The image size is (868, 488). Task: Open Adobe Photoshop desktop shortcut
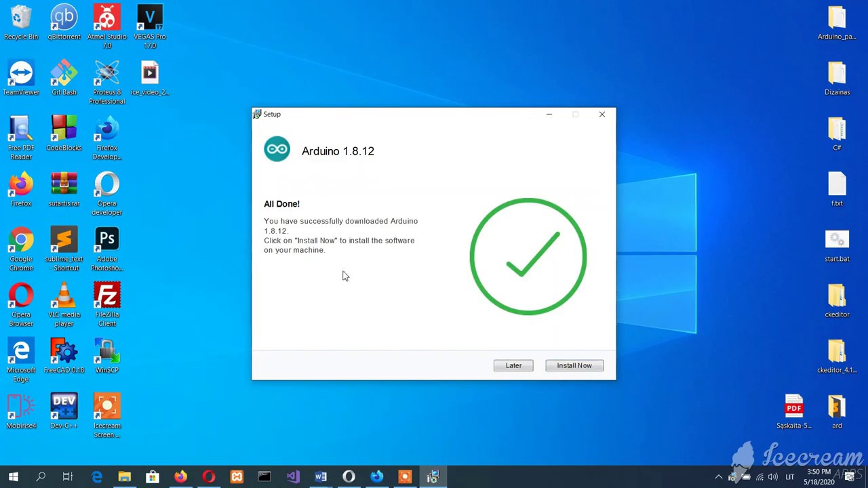pyautogui.click(x=106, y=249)
